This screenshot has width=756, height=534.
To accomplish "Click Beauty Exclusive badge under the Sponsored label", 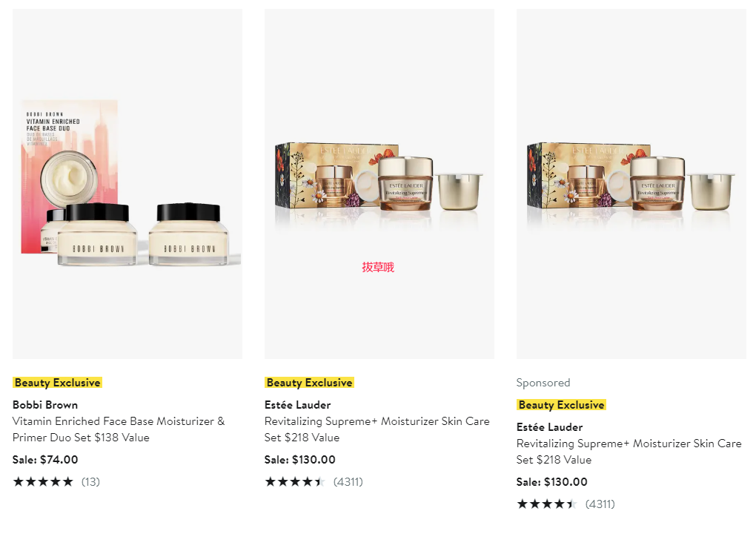I will [561, 405].
